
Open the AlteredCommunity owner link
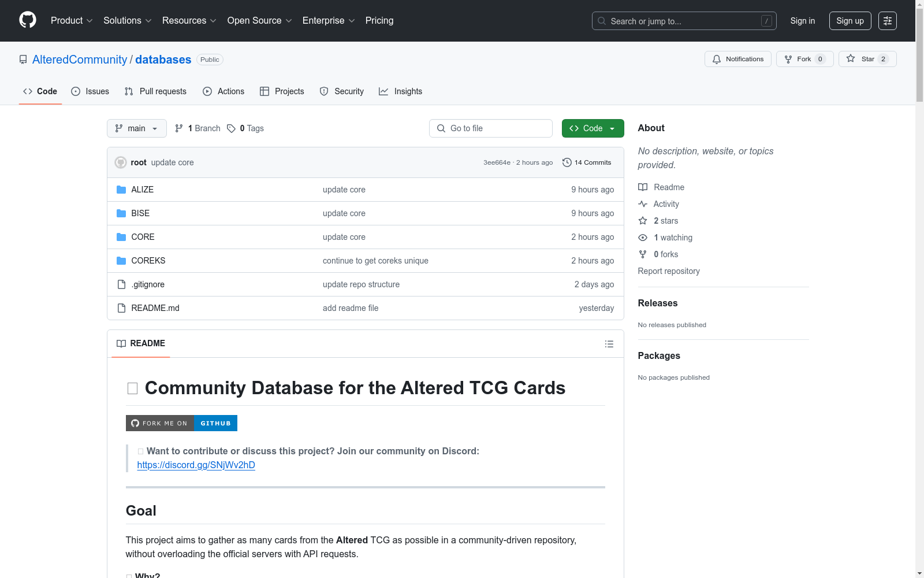[x=80, y=60]
